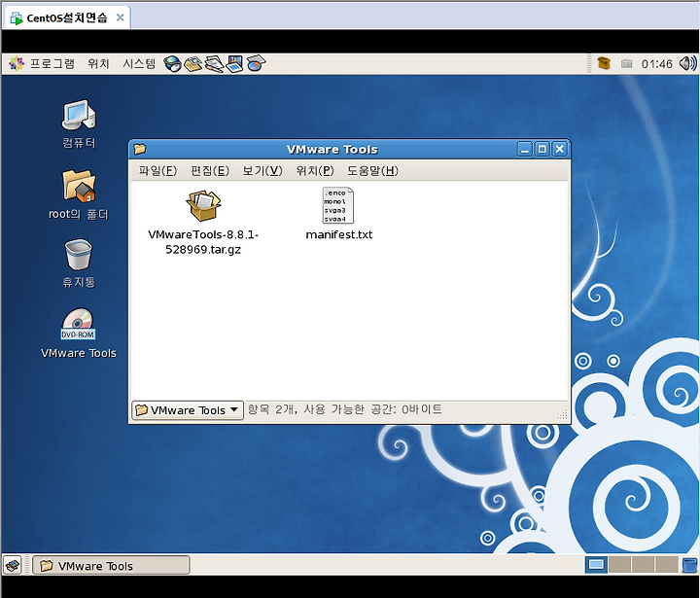Close the VMware Tools file window
Viewport: 700px width, 598px height.
559,149
